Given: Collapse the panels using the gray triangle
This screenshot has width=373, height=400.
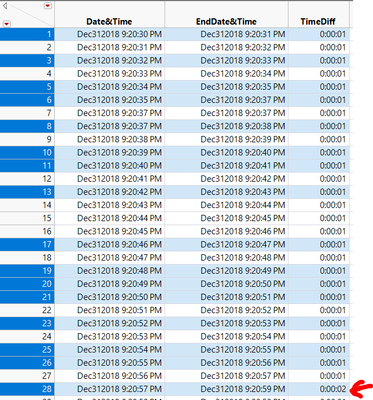Looking at the screenshot, I should pyautogui.click(x=5, y=5).
